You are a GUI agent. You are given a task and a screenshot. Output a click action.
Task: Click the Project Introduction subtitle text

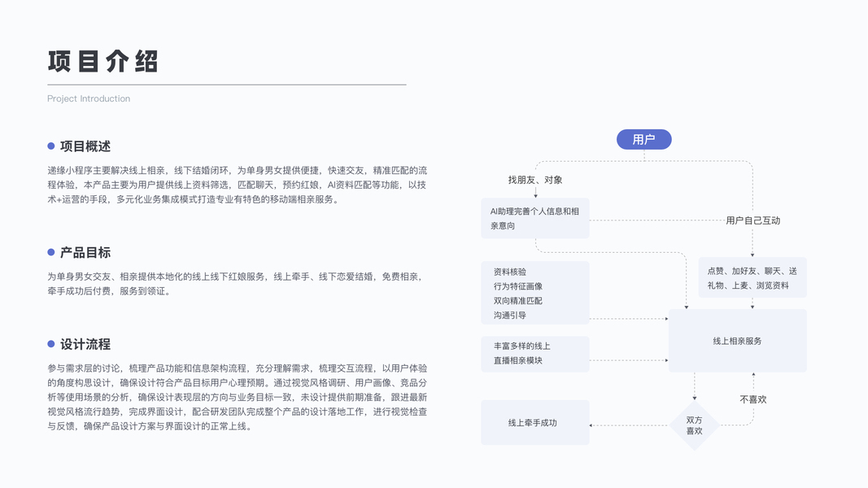pos(89,99)
